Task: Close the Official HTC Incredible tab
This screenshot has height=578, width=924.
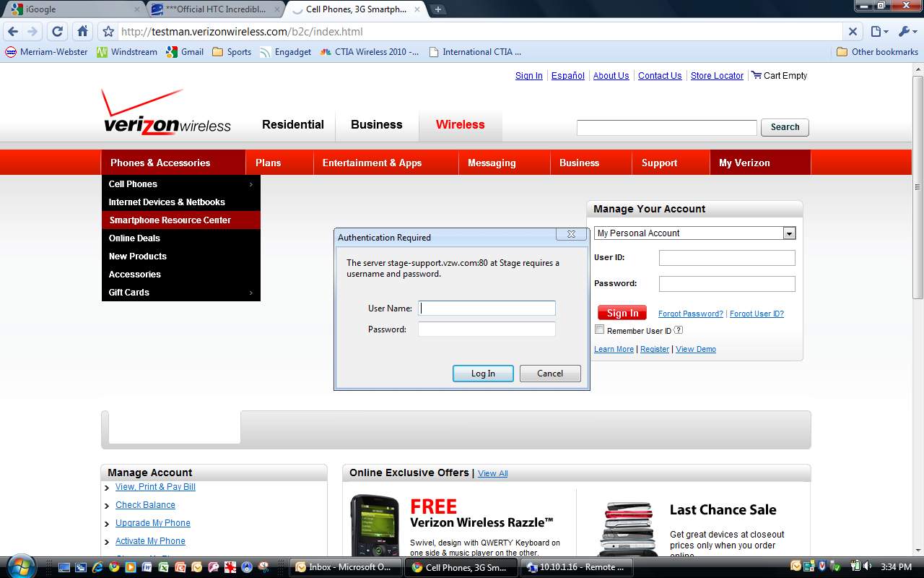Action: coord(277,9)
